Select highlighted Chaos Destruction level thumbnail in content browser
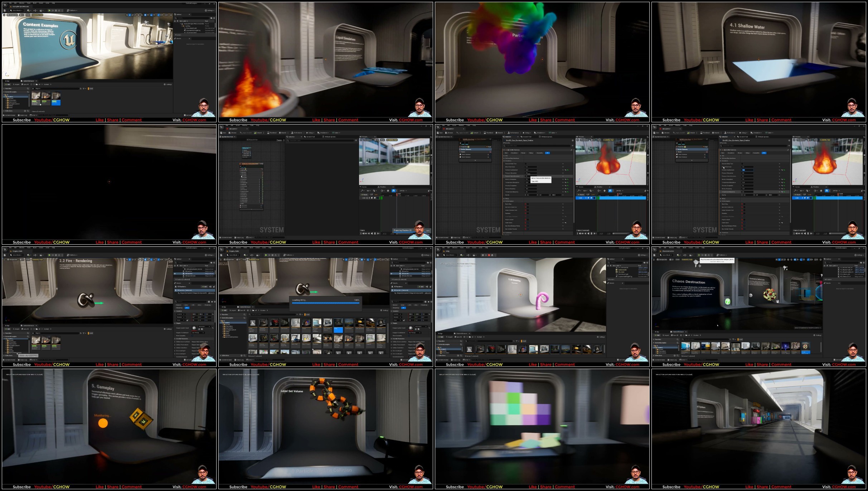Image resolution: width=868 pixels, height=491 pixels. coord(806,346)
